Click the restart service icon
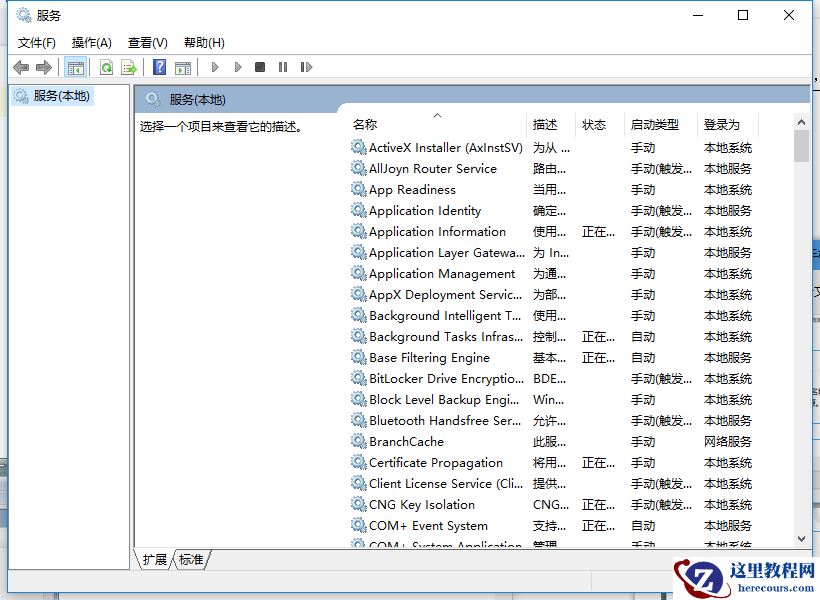 [x=307, y=67]
